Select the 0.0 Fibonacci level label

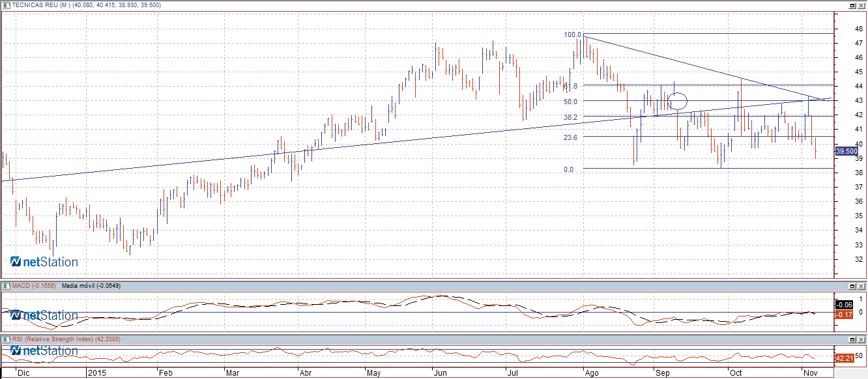pyautogui.click(x=568, y=170)
